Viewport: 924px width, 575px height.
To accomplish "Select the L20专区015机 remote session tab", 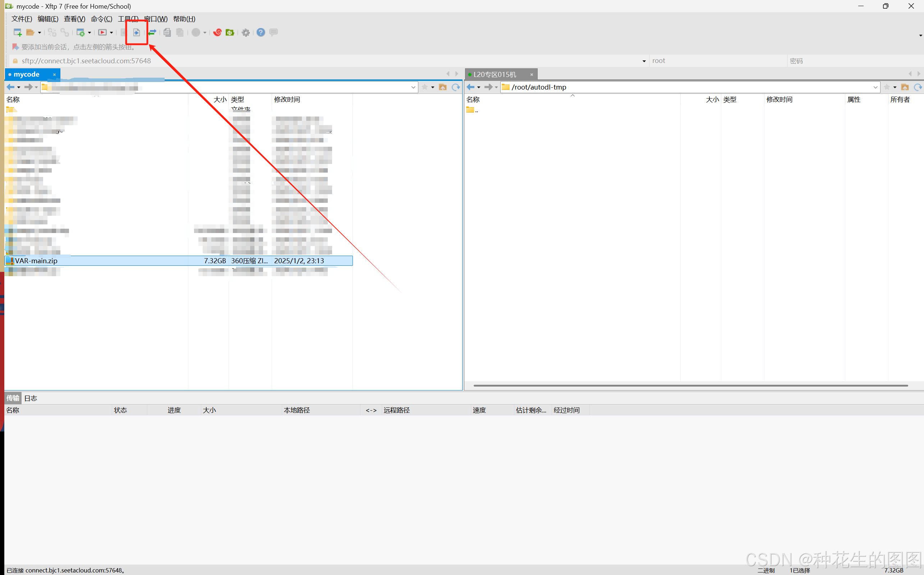I will coord(495,74).
